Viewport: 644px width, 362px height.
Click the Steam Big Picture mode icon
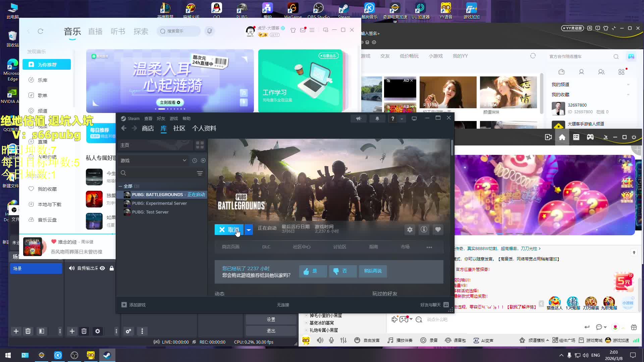tap(414, 118)
